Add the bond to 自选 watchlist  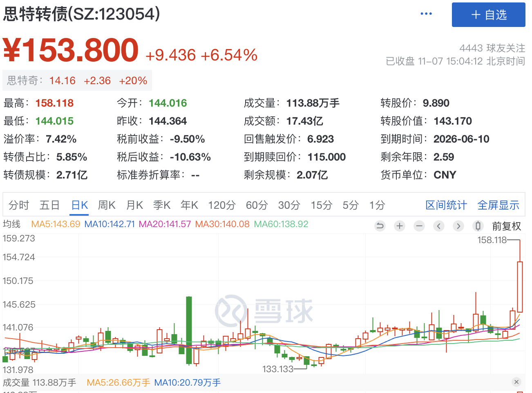coord(488,15)
